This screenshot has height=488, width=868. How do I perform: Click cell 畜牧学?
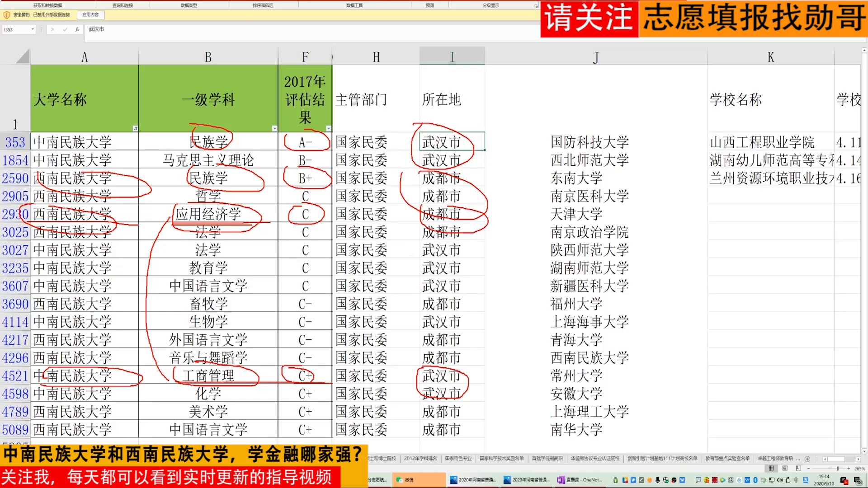tap(208, 304)
